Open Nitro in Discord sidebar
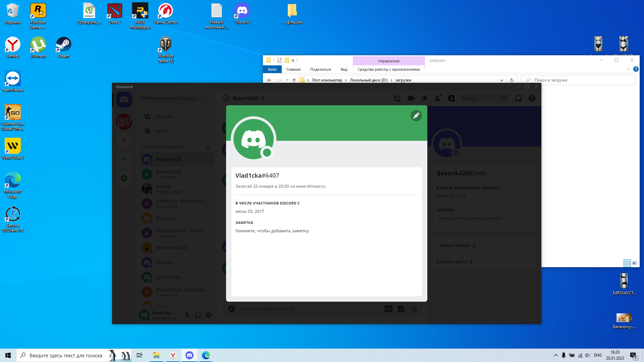This screenshot has width=644, height=362. pyautogui.click(x=176, y=131)
